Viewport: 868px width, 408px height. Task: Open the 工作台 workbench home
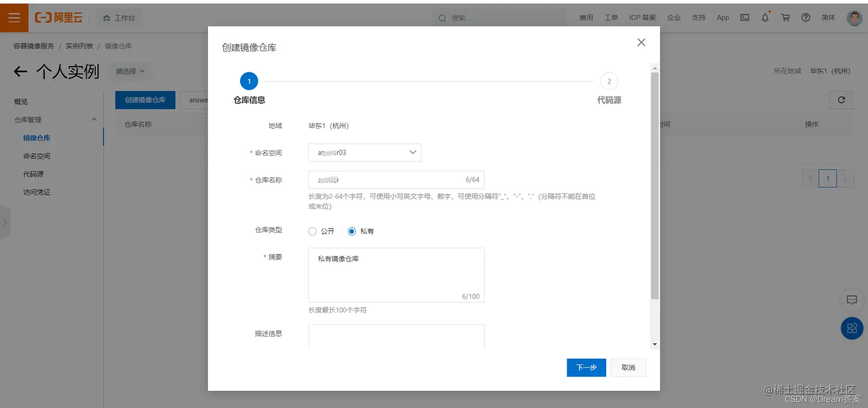click(119, 18)
